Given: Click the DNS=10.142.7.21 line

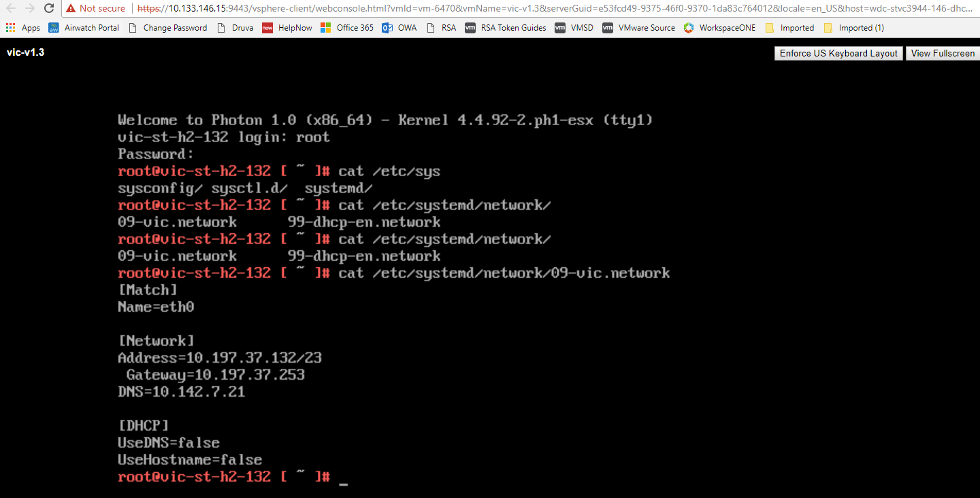Looking at the screenshot, I should click(181, 393).
